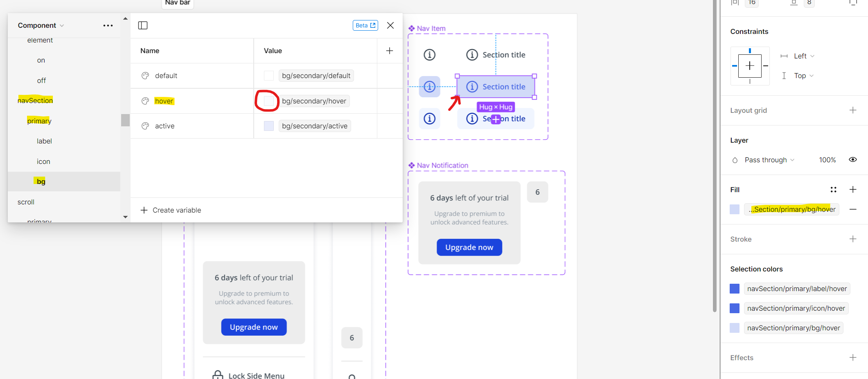Click the constraints preview box
This screenshot has height=379, width=868.
pyautogui.click(x=750, y=66)
